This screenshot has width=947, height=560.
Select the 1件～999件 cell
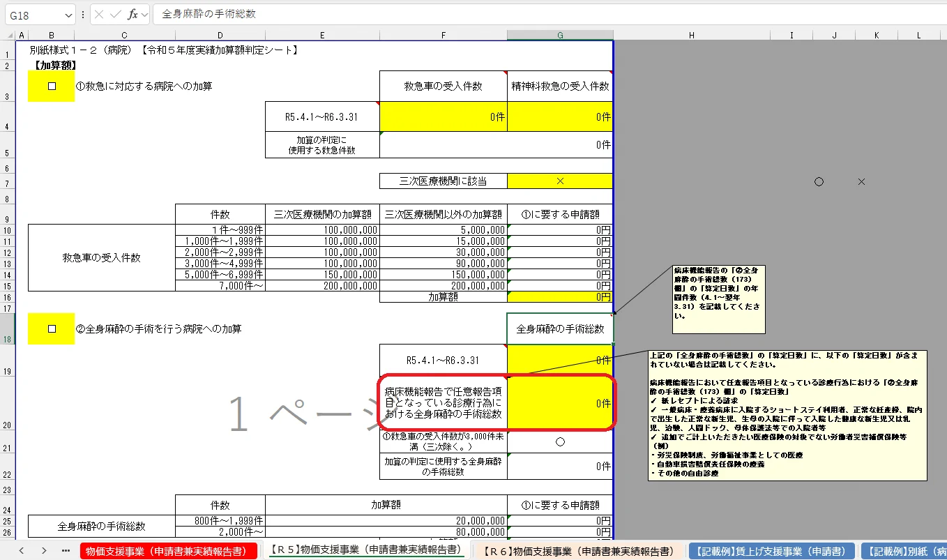click(x=220, y=229)
